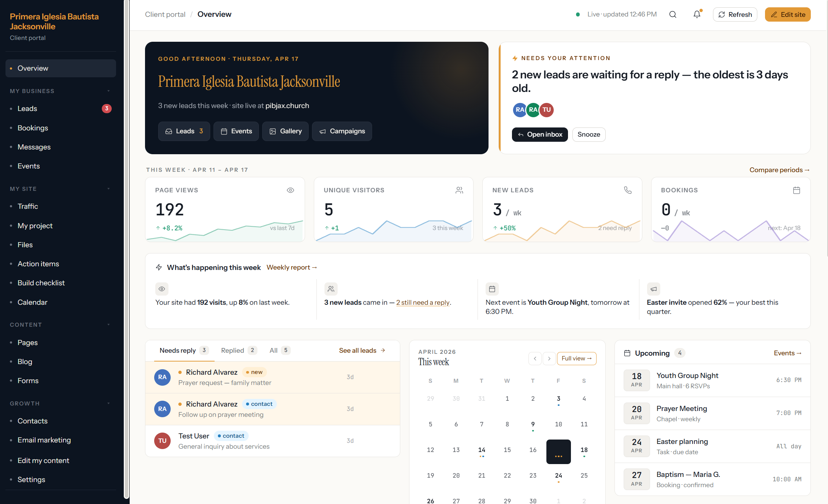Open notifications via the bell icon
828x504 pixels.
click(697, 14)
